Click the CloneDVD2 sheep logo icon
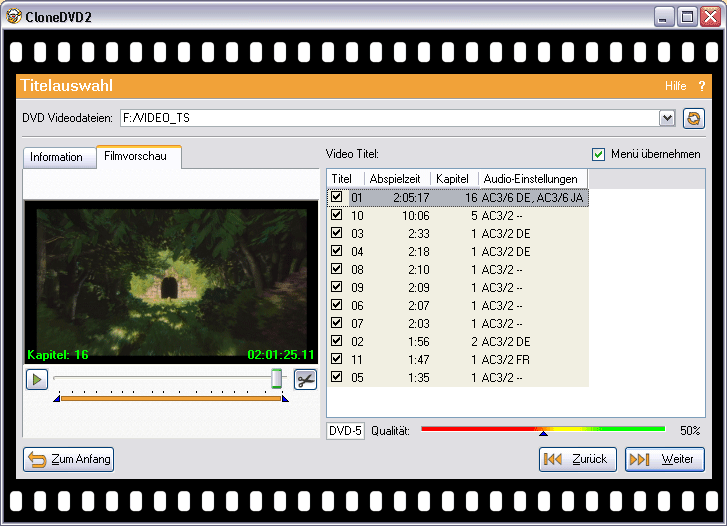Viewport: 727px width, 526px height. click(x=13, y=16)
